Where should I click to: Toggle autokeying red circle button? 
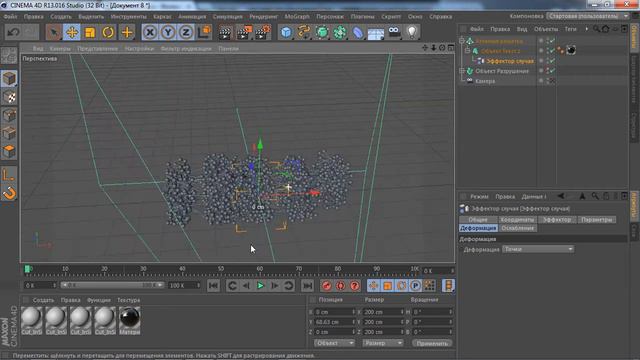point(340,286)
